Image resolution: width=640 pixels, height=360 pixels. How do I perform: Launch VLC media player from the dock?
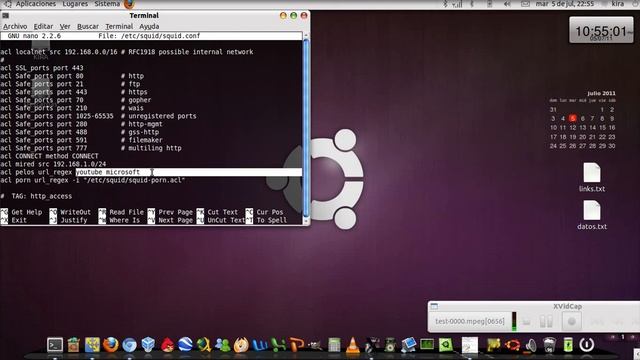(353, 345)
